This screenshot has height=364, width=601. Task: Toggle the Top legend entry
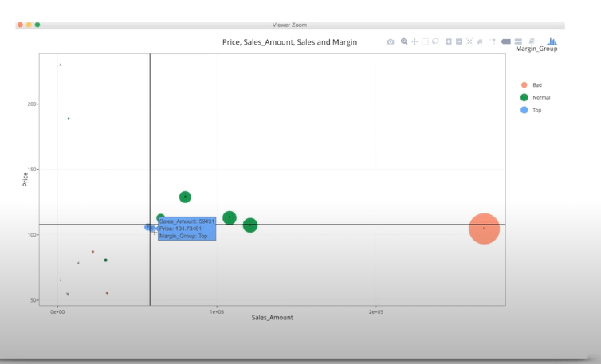[x=531, y=110]
